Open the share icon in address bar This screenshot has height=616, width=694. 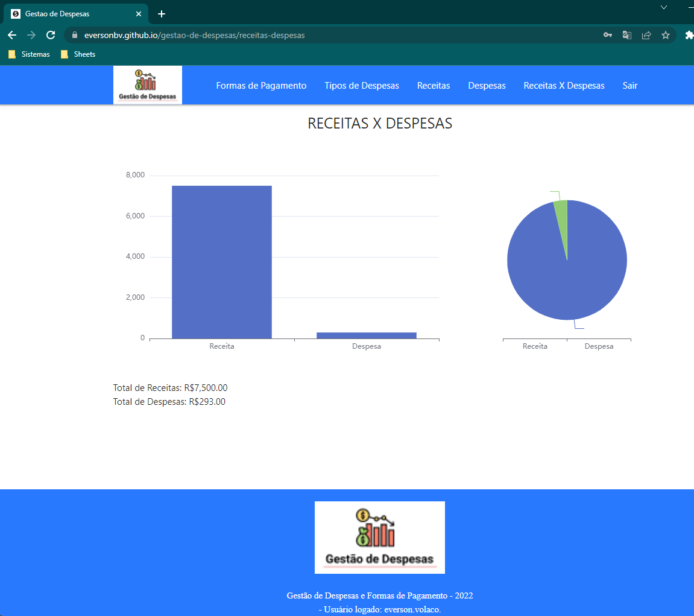pyautogui.click(x=646, y=35)
